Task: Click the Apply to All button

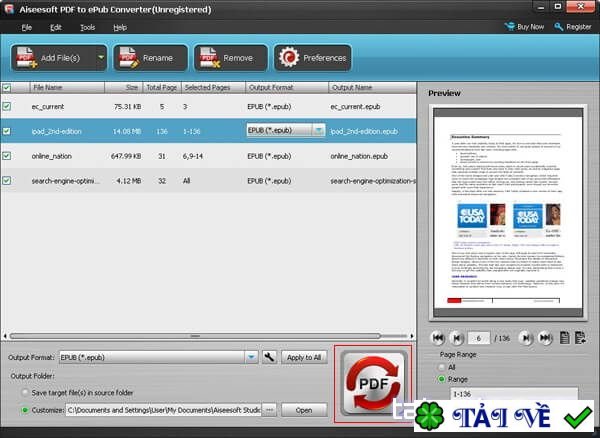Action: 304,357
